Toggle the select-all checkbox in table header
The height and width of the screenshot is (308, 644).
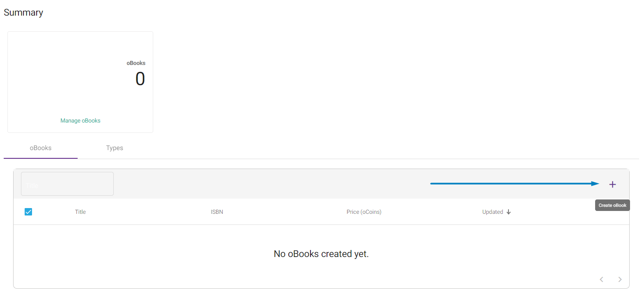[x=28, y=212]
